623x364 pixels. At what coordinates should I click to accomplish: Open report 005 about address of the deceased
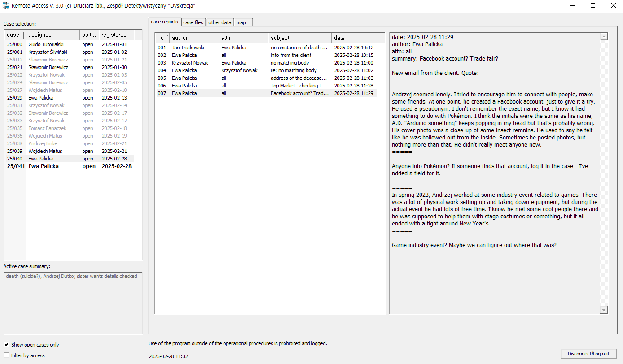(x=266, y=78)
